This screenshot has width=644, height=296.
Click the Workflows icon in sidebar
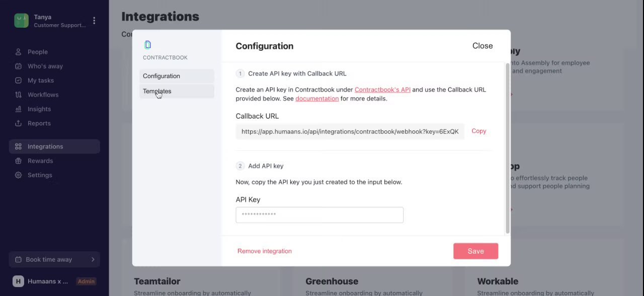[x=19, y=95]
